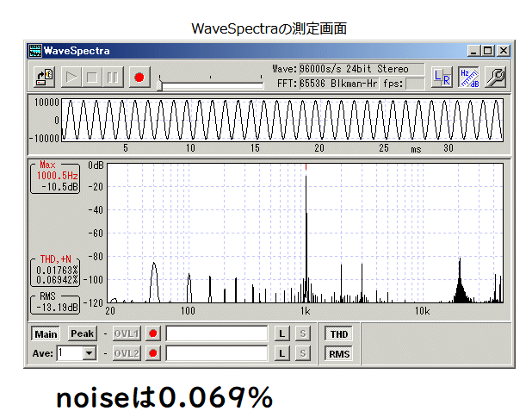The height and width of the screenshot is (411, 532).
Task: Pause playback with the pause button
Action: coord(113,78)
